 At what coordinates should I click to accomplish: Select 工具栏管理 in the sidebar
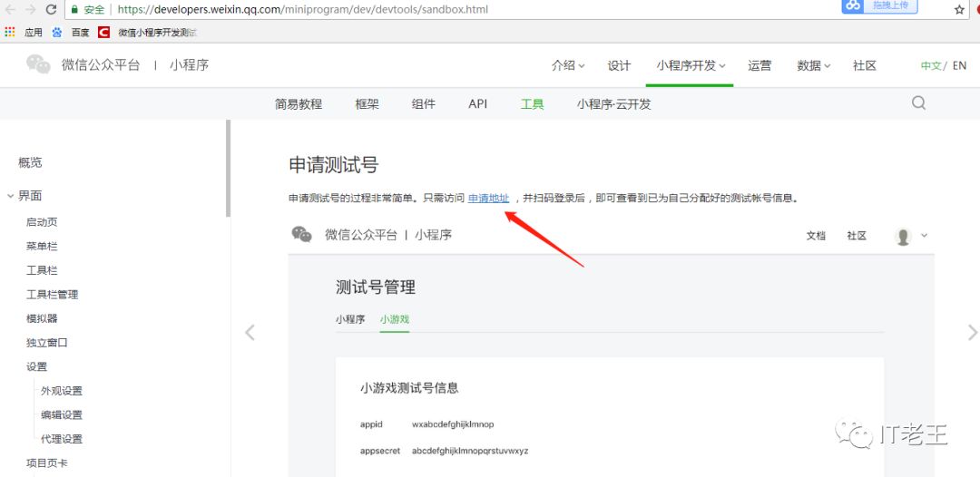point(52,294)
